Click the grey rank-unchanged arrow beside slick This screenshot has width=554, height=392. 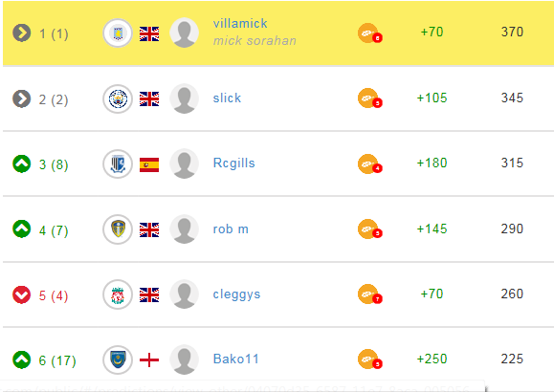tap(22, 98)
